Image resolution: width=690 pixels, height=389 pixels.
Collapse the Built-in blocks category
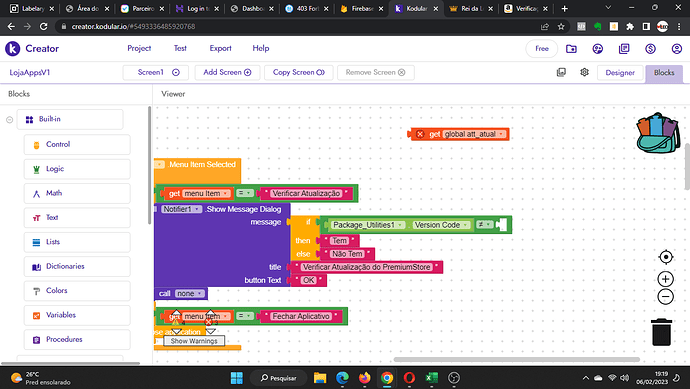point(9,119)
